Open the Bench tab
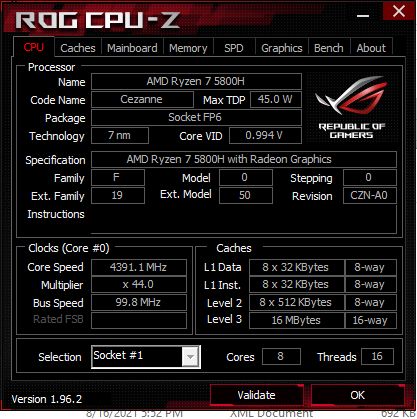The width and height of the screenshot is (417, 419). tap(329, 48)
